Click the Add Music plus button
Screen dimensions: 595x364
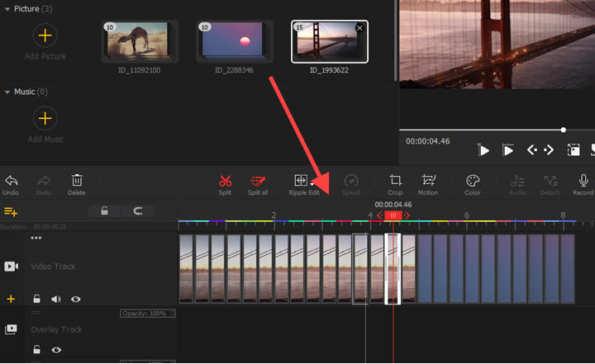click(x=45, y=118)
